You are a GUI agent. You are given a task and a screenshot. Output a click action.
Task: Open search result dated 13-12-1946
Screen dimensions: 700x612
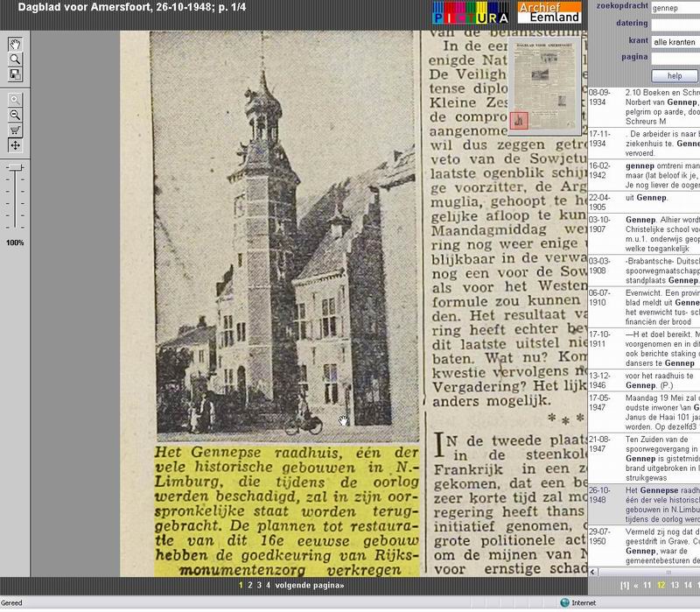(644, 381)
